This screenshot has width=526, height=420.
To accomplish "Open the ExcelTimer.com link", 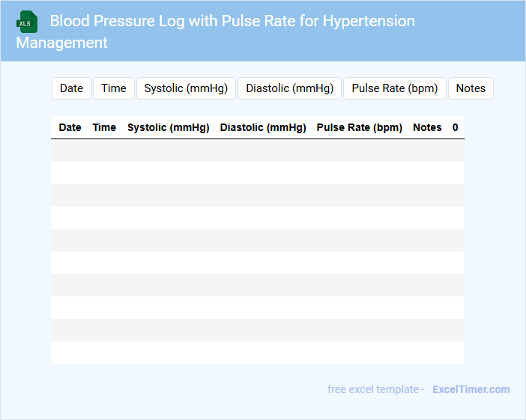I will 471,389.
